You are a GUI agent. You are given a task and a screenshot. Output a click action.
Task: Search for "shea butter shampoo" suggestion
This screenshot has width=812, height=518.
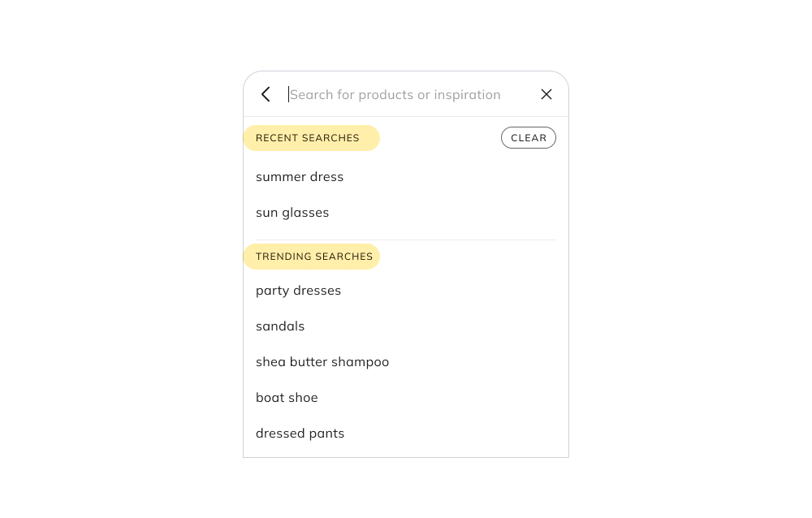[x=322, y=362]
